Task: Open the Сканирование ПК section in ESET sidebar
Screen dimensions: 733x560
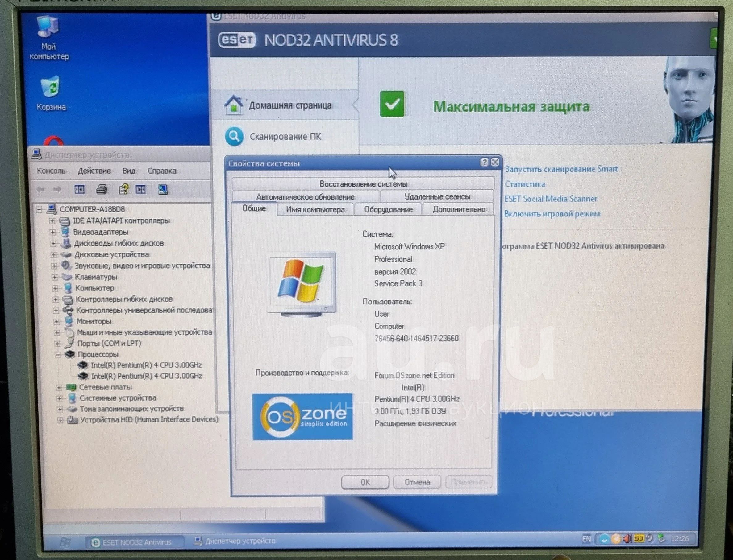Action: pyautogui.click(x=285, y=136)
